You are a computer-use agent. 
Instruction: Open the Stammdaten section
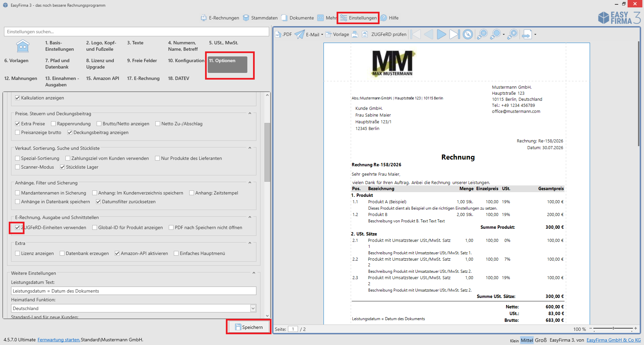260,18
